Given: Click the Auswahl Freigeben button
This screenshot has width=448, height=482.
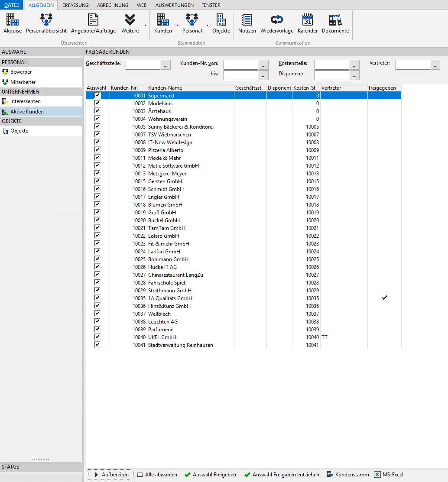Looking at the screenshot, I should point(210,475).
